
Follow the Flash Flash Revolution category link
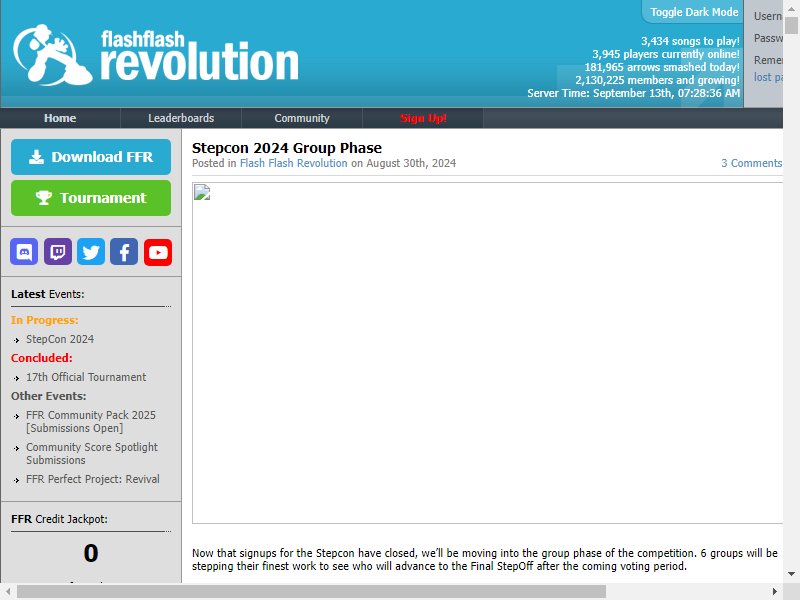[293, 163]
